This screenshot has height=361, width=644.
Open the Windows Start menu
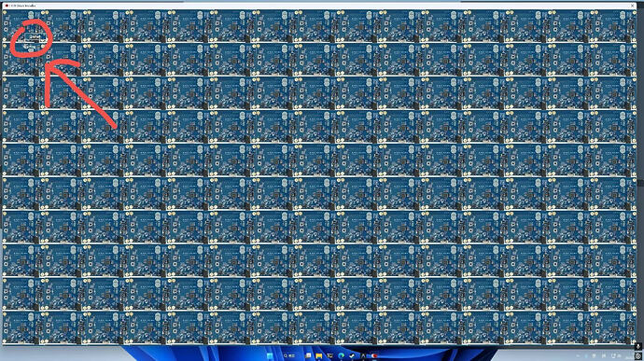tap(270, 355)
